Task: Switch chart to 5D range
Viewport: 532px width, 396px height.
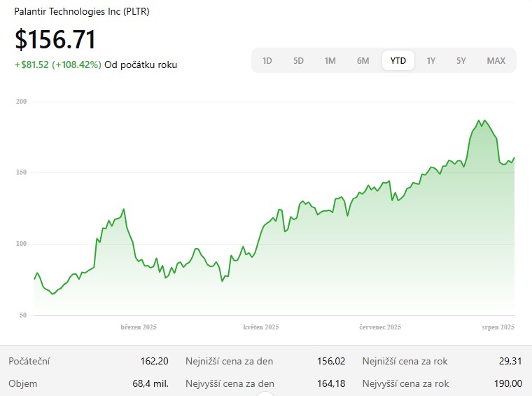Action: [x=298, y=60]
